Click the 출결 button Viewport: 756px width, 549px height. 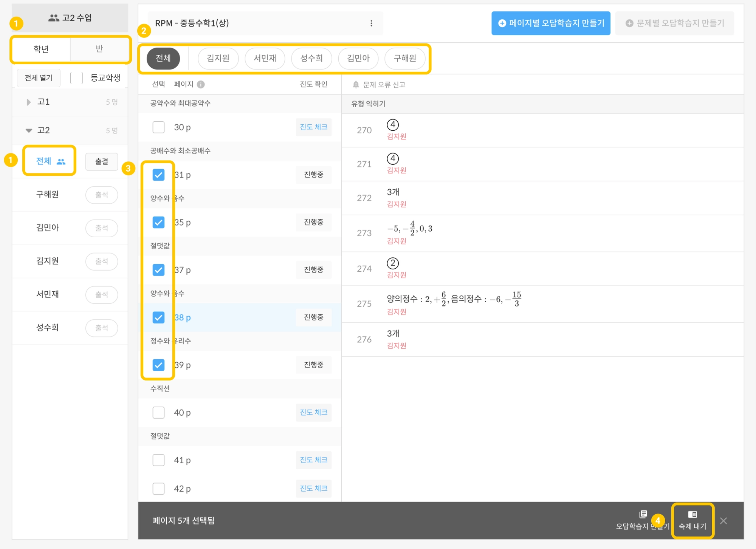[x=101, y=161]
